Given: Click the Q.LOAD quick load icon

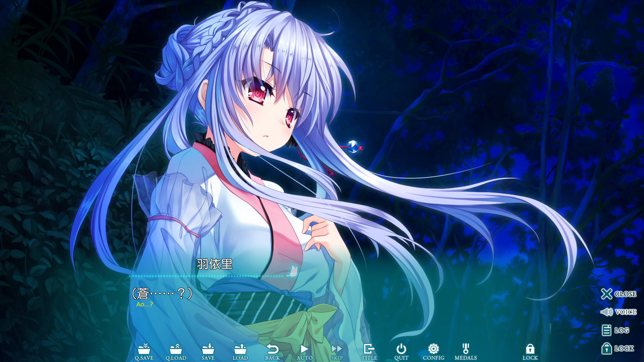Looking at the screenshot, I should 176,352.
